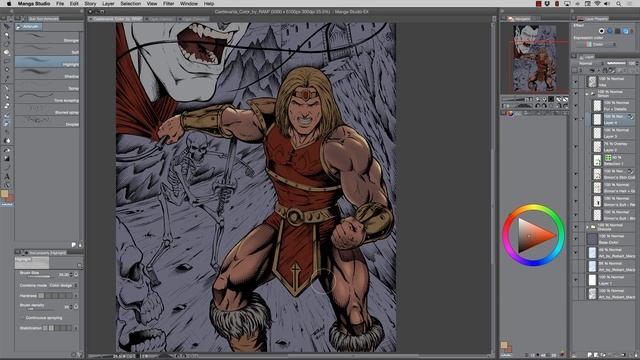The height and width of the screenshot is (360, 640).
Task: Click rotate left icon in Navigator
Action: (538, 106)
